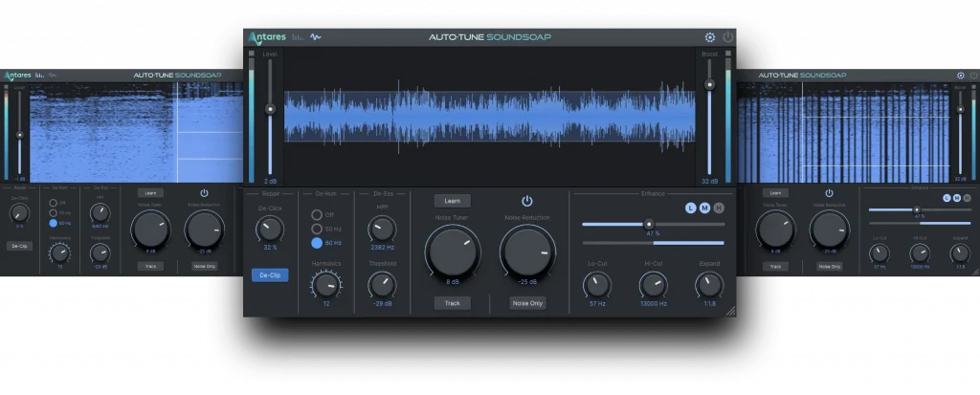The width and height of the screenshot is (980, 395).
Task: Click the Noise Tuner knob in left window
Action: pyautogui.click(x=150, y=230)
